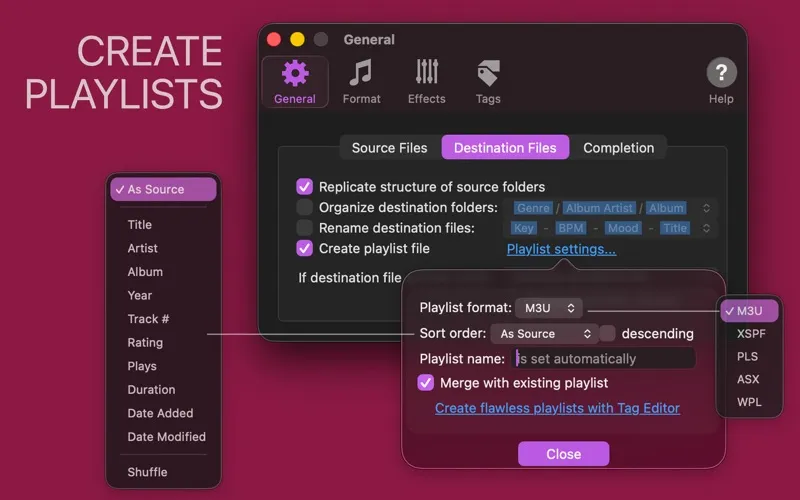The width and height of the screenshot is (800, 500).
Task: Select As Source in sort menu
Action: 163,189
